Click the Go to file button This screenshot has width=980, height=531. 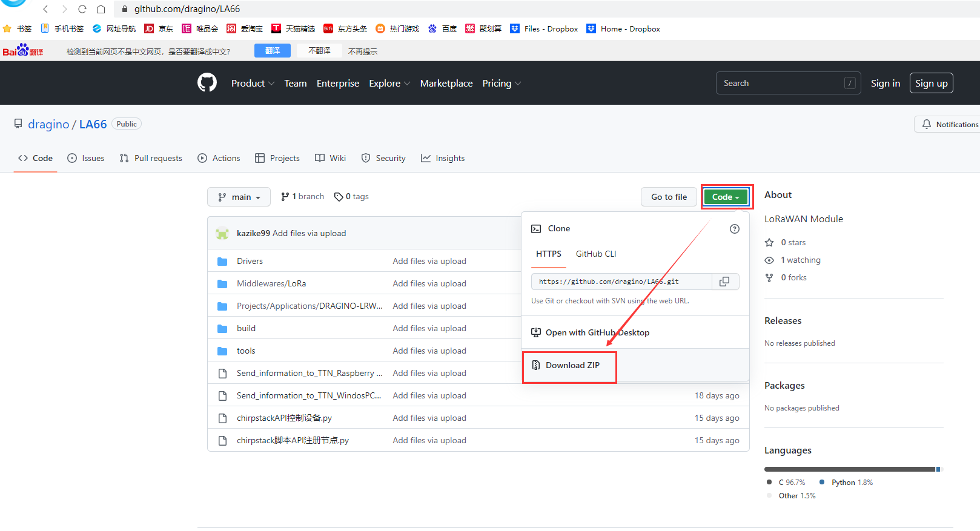click(669, 197)
